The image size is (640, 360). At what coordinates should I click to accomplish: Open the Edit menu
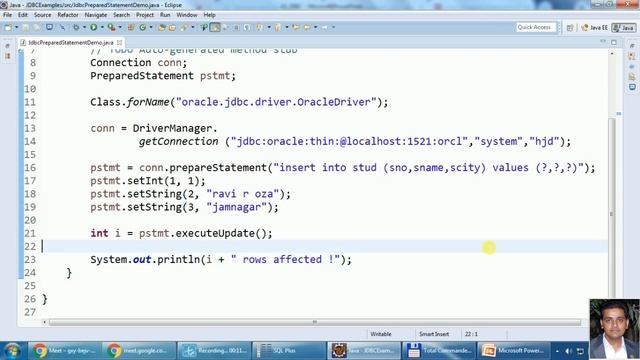tap(23, 15)
